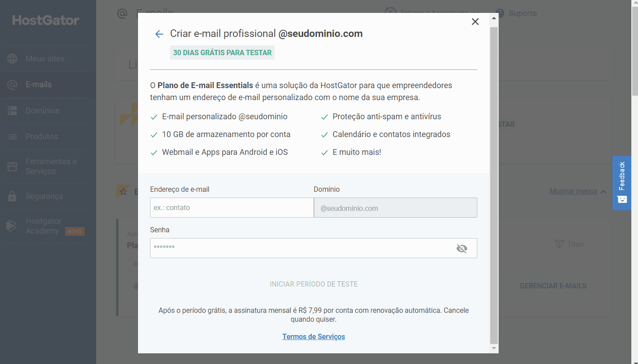Go back using the modal's arrow icon
Viewport: 638px width, 364px height.
click(159, 34)
